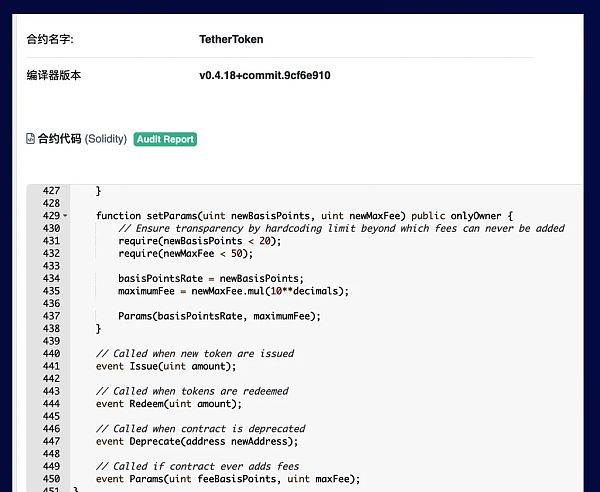The height and width of the screenshot is (492, 600).
Task: Open the Audit Report badge
Action: [165, 139]
